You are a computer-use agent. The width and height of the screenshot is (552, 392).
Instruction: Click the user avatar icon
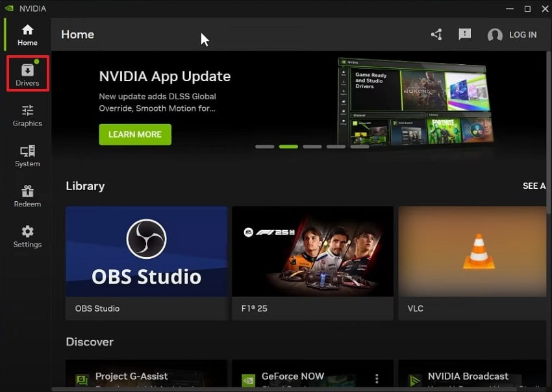tap(495, 35)
